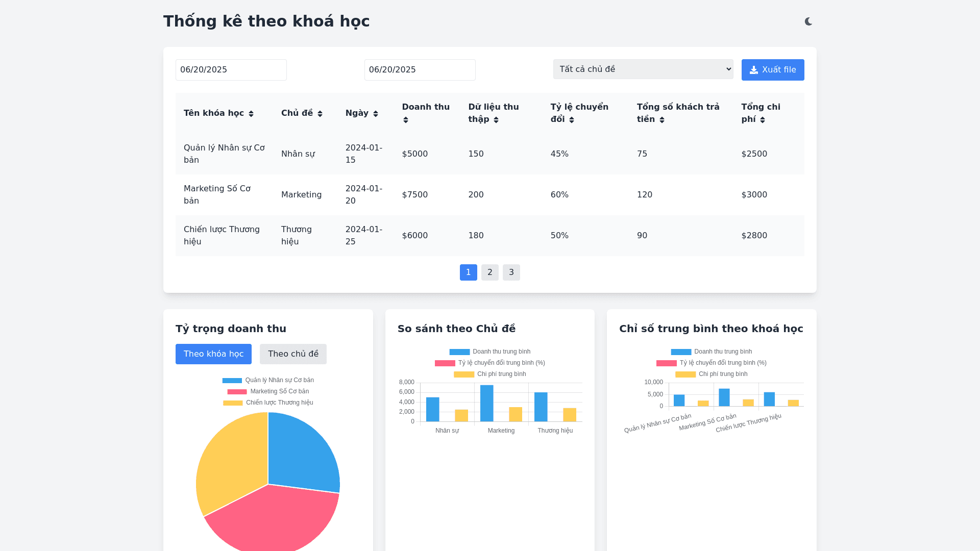The image size is (980, 551).
Task: Sort the table by Ngày column icon
Action: click(x=376, y=114)
